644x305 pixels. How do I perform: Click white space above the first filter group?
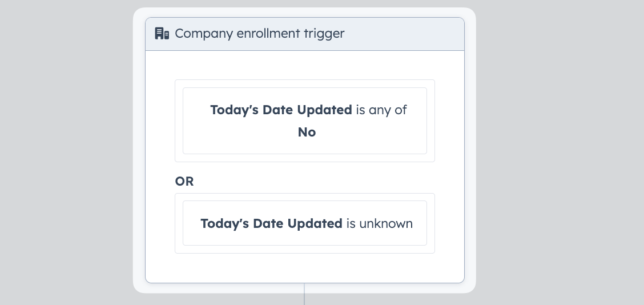point(305,65)
